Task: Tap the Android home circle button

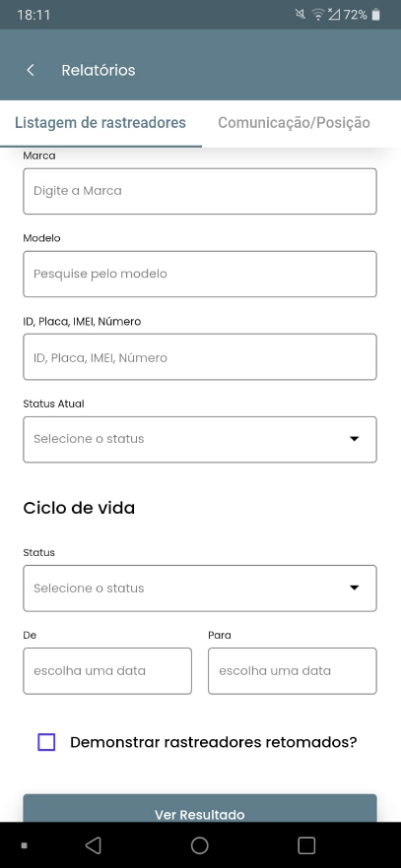Action: pos(199,844)
